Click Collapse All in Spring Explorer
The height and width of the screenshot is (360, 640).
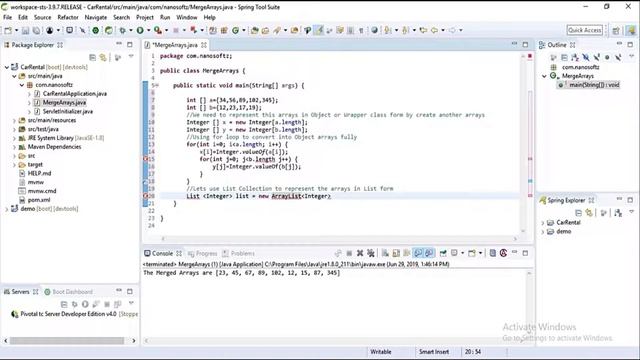578,213
